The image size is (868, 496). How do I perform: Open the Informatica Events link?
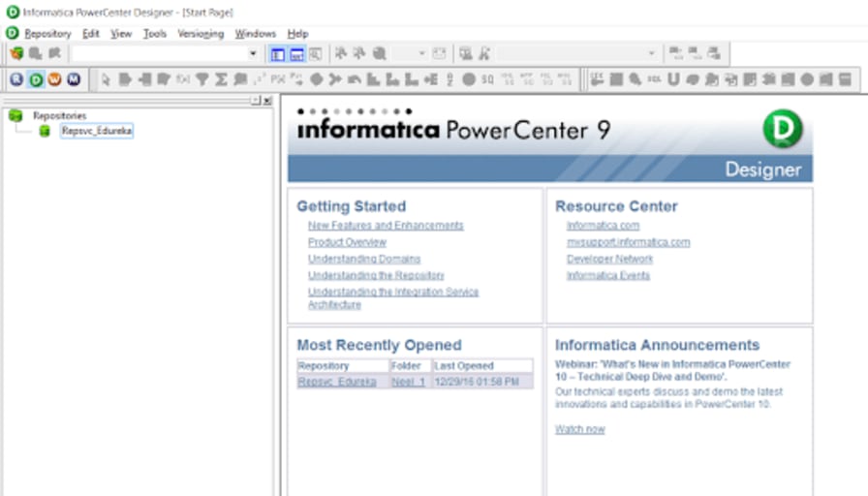[607, 275]
